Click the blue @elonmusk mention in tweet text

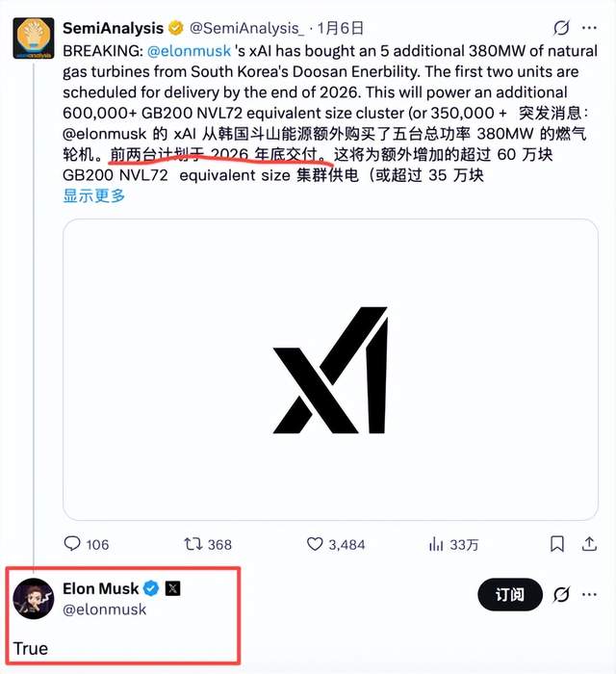(x=189, y=47)
